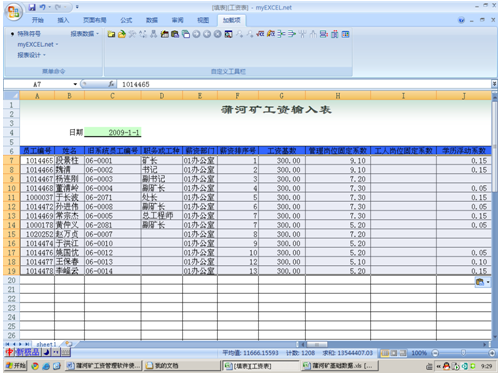The height and width of the screenshot is (377, 502).
Task: Switch to the 插入 ribbon tab
Action: click(63, 20)
